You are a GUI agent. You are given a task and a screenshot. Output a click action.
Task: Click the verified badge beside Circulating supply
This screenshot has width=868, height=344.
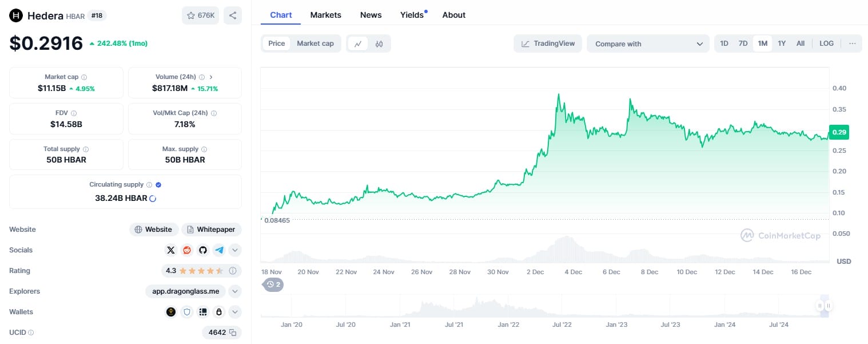pos(158,185)
